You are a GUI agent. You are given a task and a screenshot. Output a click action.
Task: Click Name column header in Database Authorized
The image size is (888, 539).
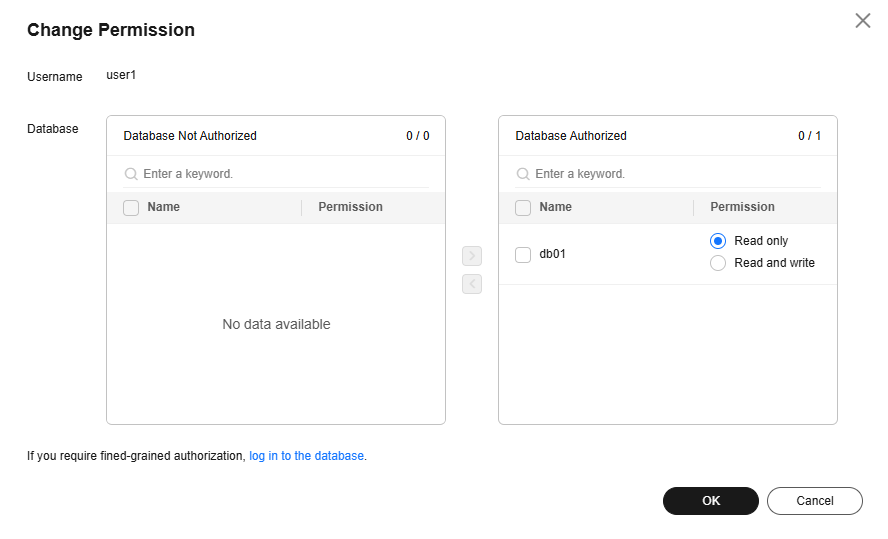point(555,207)
